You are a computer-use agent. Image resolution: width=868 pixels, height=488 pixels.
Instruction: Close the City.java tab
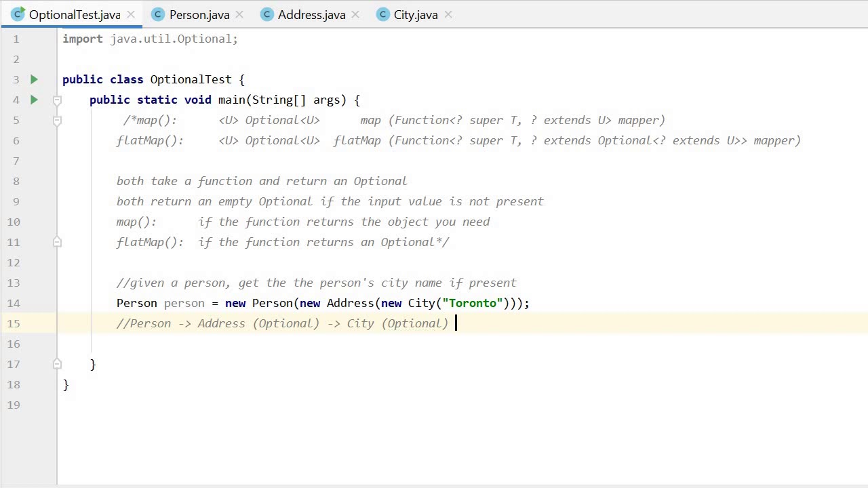pos(447,14)
